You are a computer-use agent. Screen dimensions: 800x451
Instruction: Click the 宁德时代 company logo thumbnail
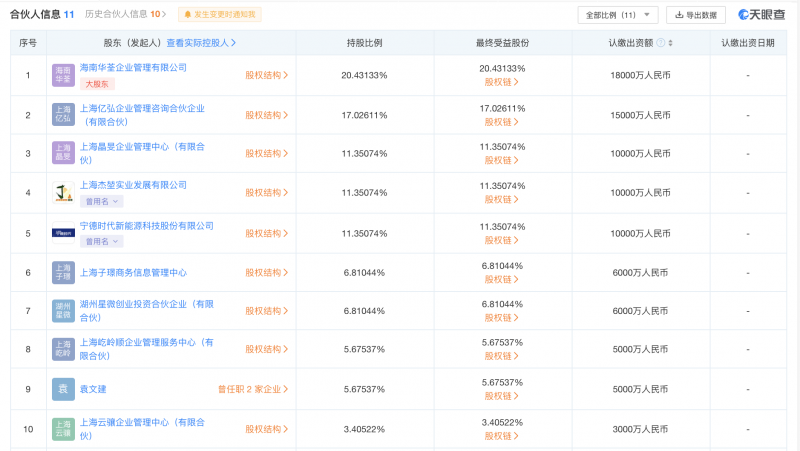pyautogui.click(x=63, y=233)
